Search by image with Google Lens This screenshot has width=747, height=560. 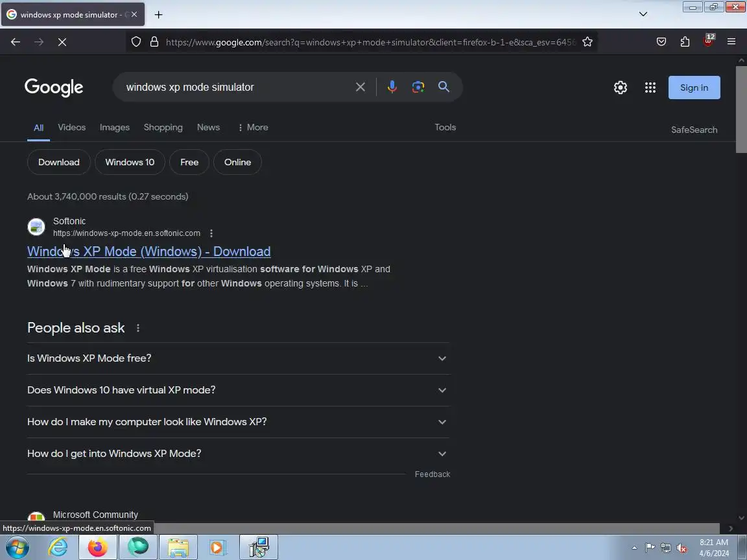[x=418, y=87]
